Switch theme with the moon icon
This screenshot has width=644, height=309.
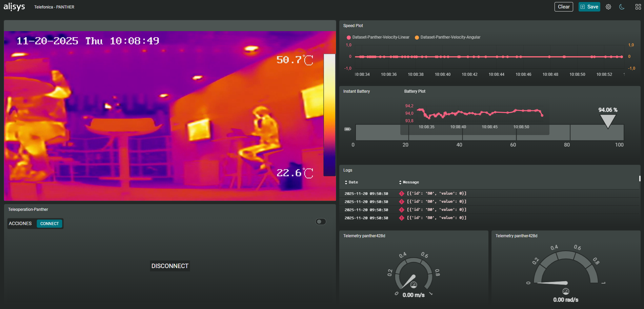622,7
